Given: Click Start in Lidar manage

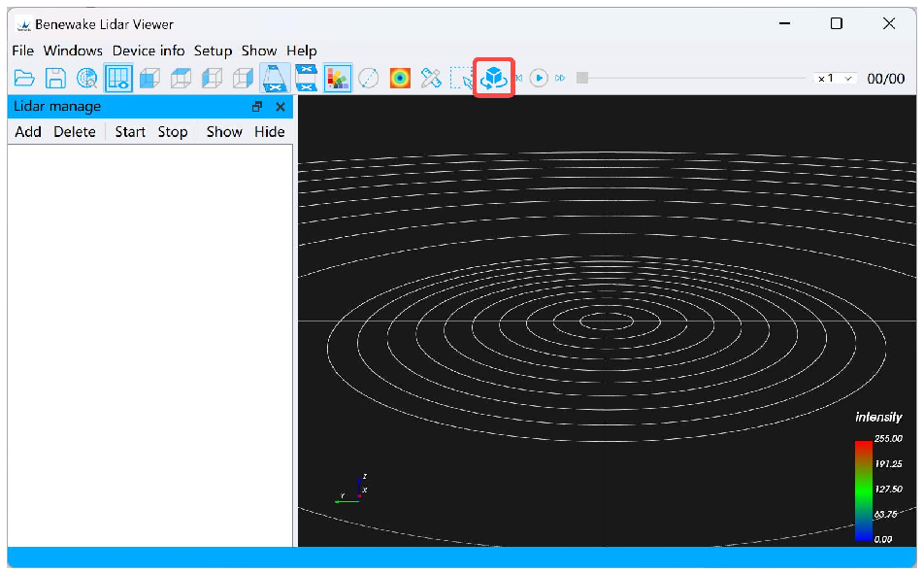Looking at the screenshot, I should point(130,131).
